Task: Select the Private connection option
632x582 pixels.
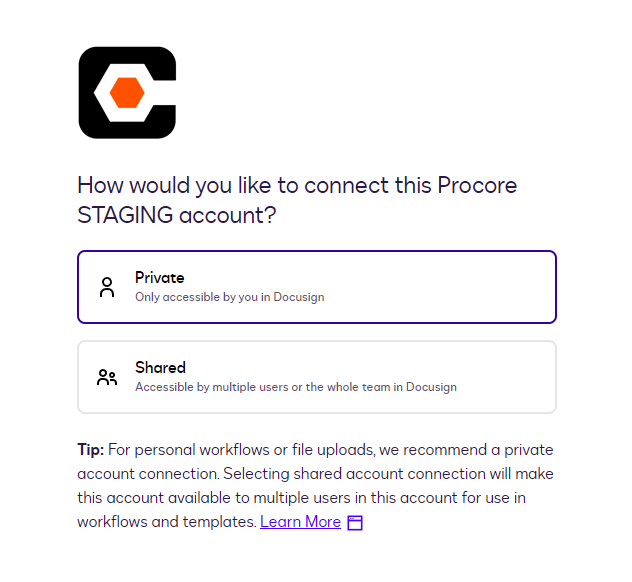Action: (316, 287)
